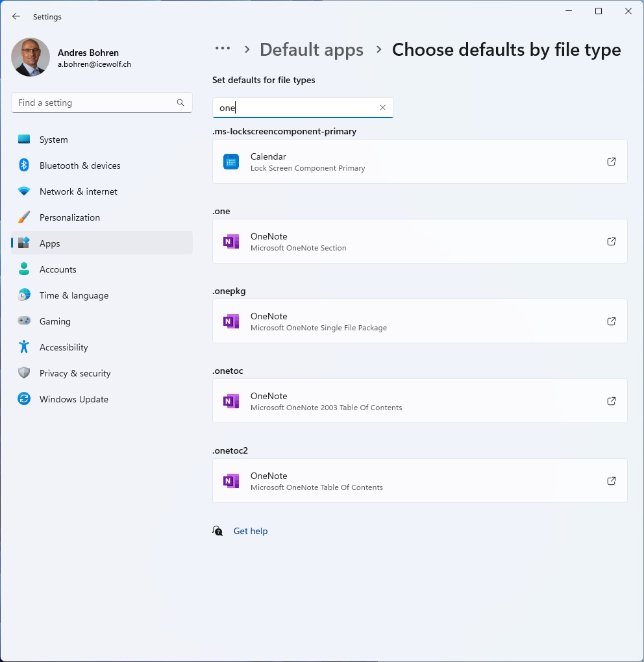
Task: Click the Accessibility figure icon
Action: tap(24, 347)
